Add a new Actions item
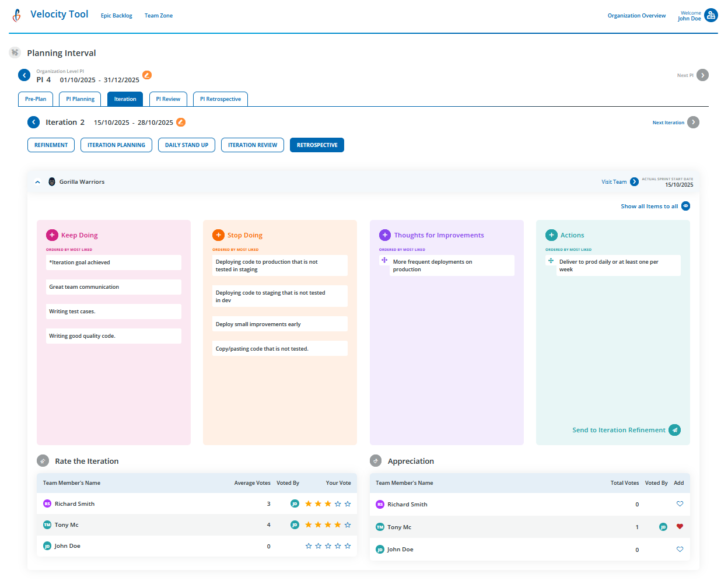This screenshot has height=584, width=728. point(551,235)
